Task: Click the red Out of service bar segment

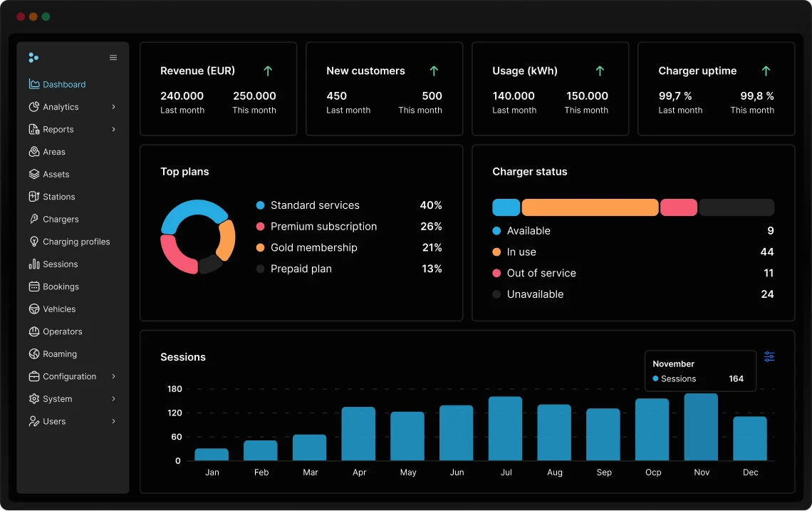Action: (678, 207)
